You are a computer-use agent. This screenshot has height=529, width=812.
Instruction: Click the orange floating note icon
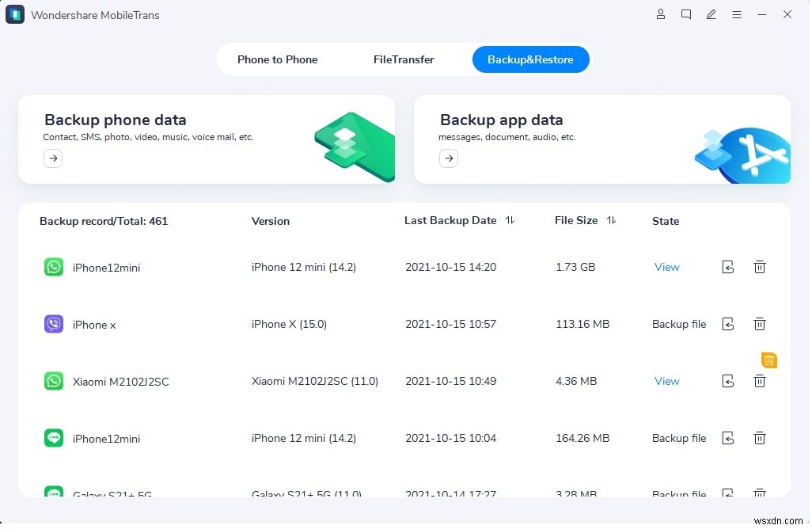click(x=768, y=360)
